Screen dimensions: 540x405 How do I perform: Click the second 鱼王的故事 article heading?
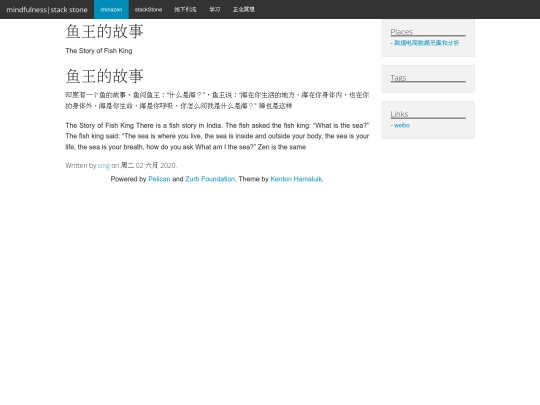coord(104,76)
